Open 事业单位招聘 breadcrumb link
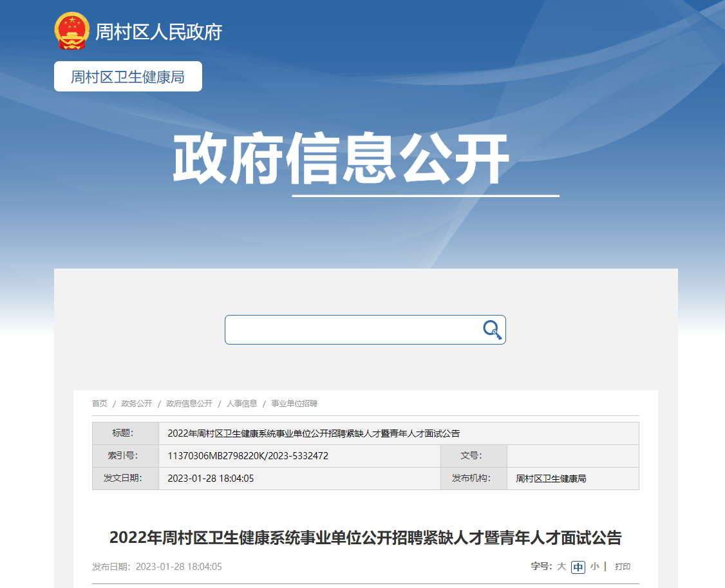 point(294,404)
